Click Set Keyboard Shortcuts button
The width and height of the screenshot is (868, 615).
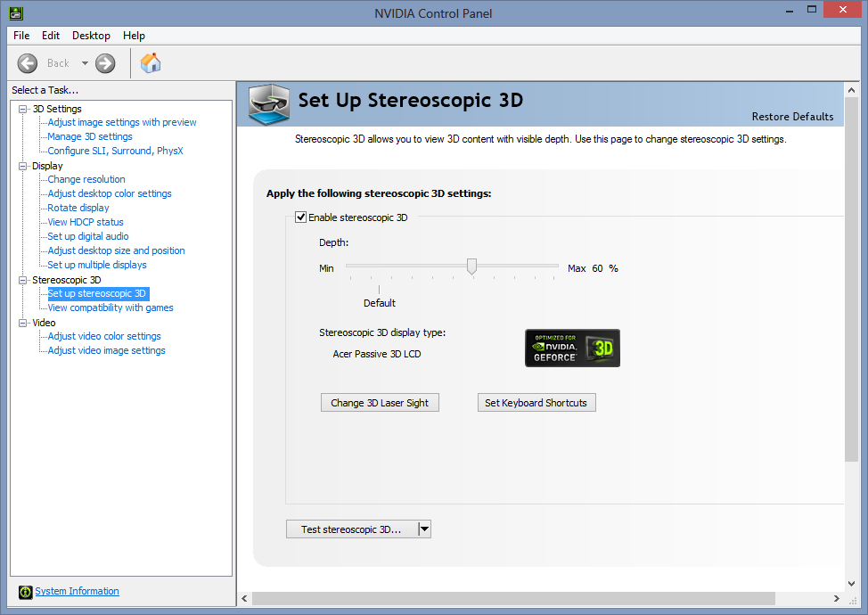[x=536, y=403]
